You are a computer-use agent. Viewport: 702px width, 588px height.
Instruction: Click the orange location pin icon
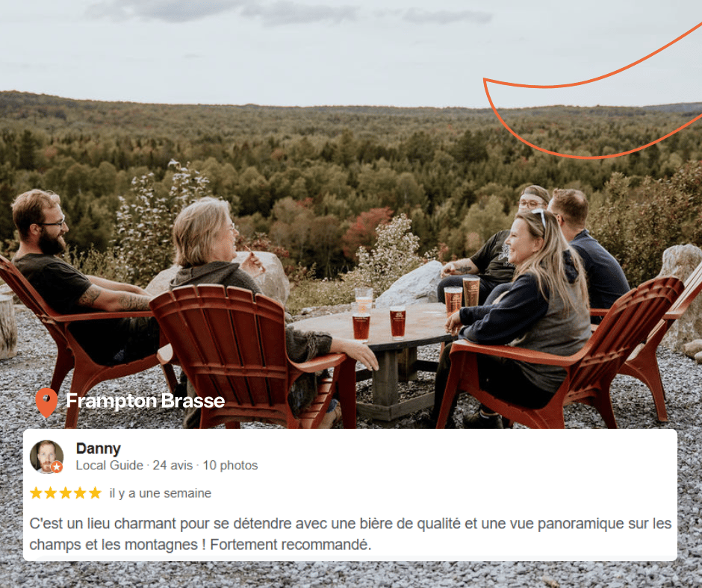pos(46,402)
